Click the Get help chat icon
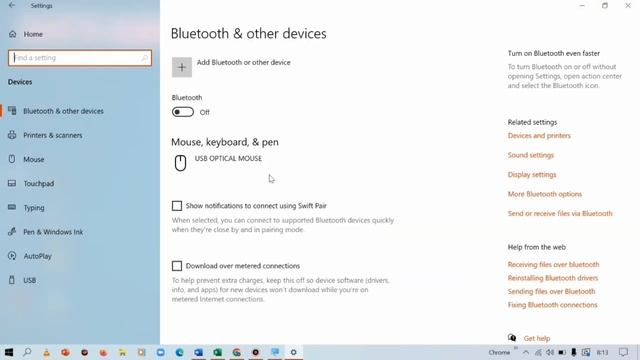The image size is (640, 360). click(x=512, y=338)
